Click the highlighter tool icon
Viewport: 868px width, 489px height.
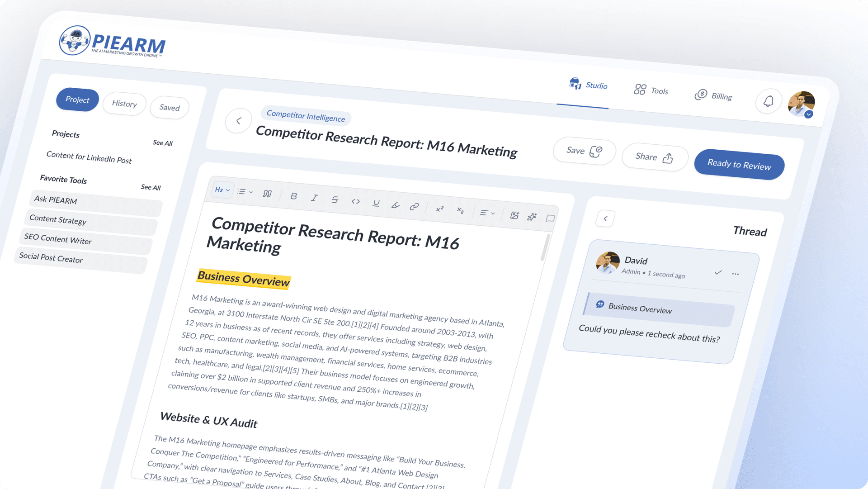[x=395, y=205]
